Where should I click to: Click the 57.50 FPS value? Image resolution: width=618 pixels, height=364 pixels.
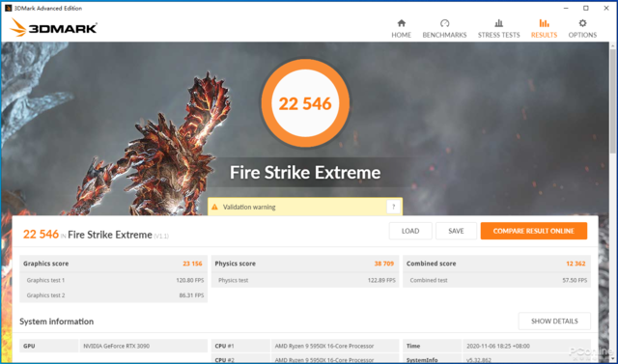575,281
